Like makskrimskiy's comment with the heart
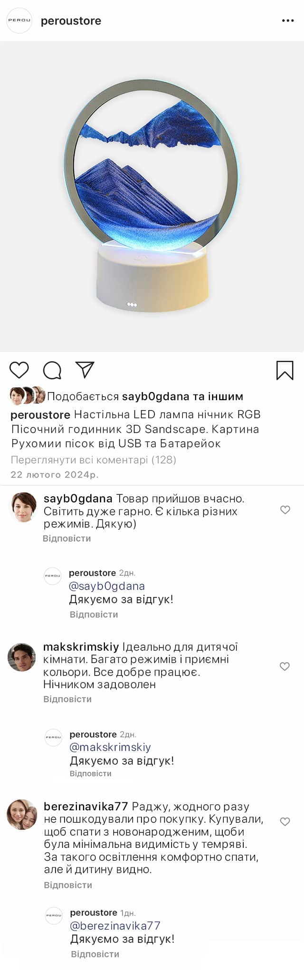 point(285,666)
